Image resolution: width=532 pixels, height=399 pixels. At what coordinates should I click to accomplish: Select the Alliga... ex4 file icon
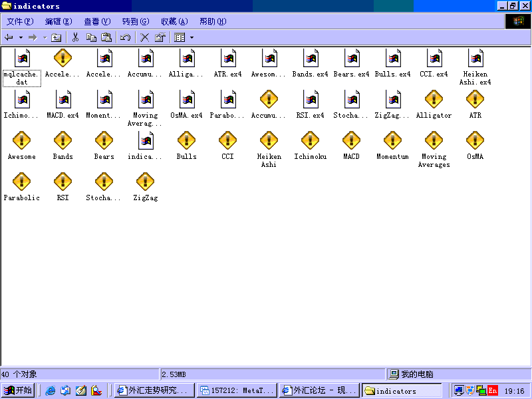(187, 58)
